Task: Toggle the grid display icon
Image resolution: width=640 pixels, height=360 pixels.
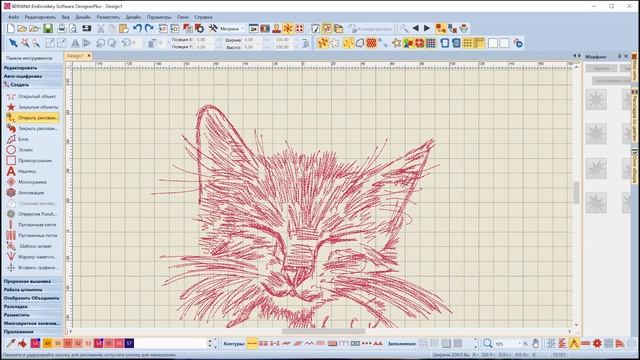Action: click(x=431, y=43)
